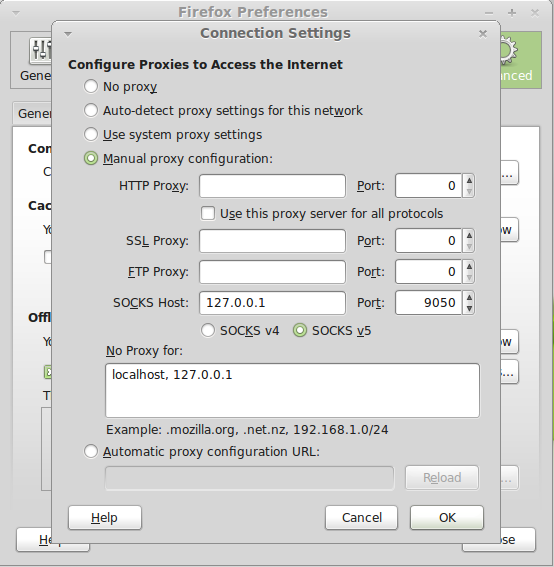Screen dimensions: 554x567
Task: Increase HTTP Proxy port with up arrow
Action: [x=469, y=180]
